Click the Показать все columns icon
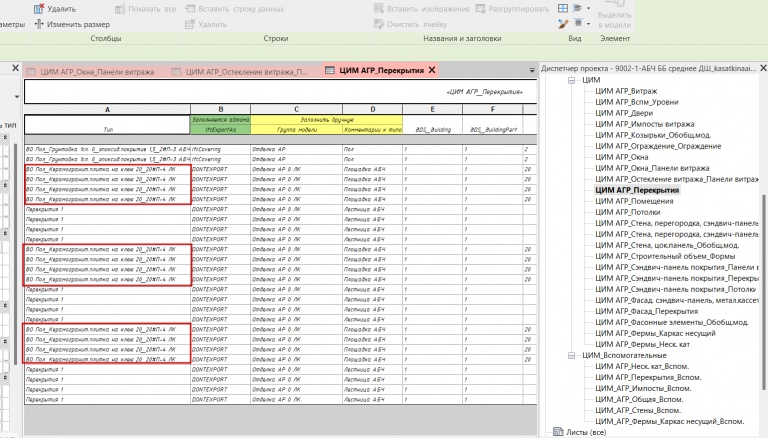The height and width of the screenshot is (438, 768). tap(120, 9)
